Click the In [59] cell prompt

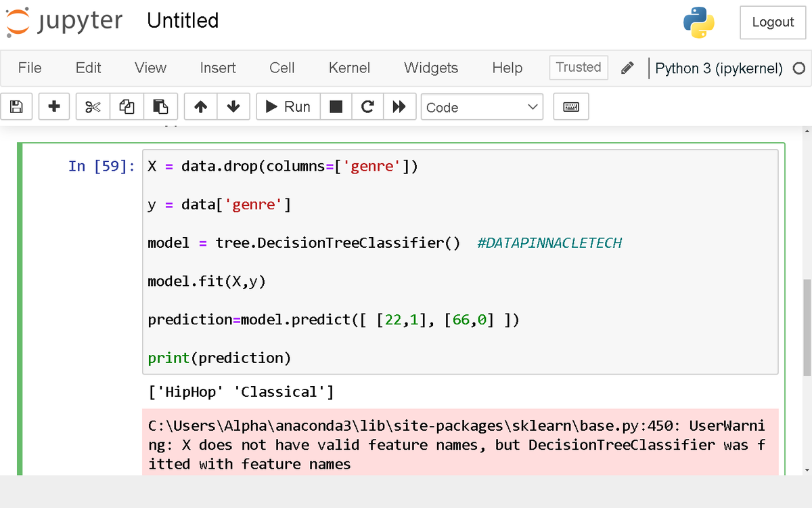point(101,166)
